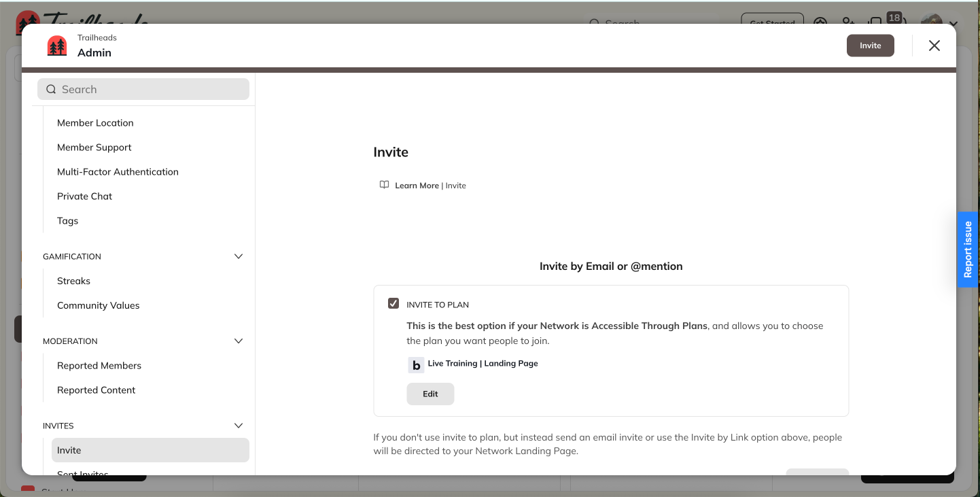The width and height of the screenshot is (980, 497).
Task: Collapse the INVITES section chevron
Action: pos(238,425)
